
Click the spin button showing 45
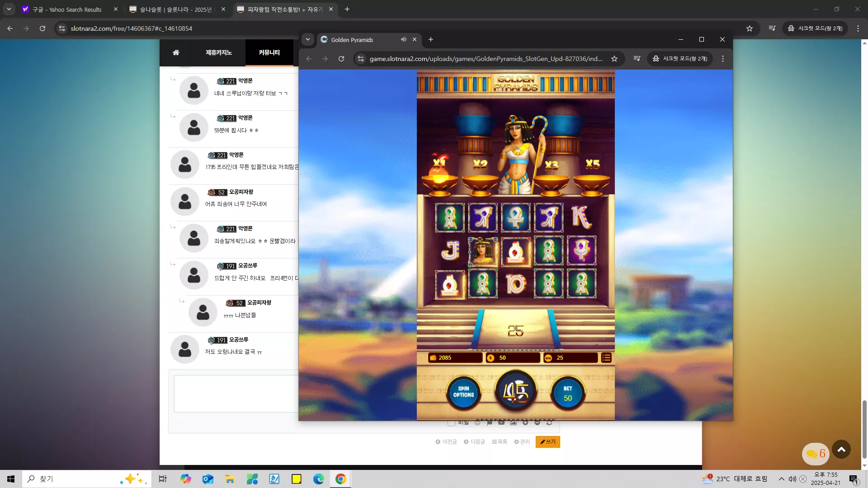[516, 391]
